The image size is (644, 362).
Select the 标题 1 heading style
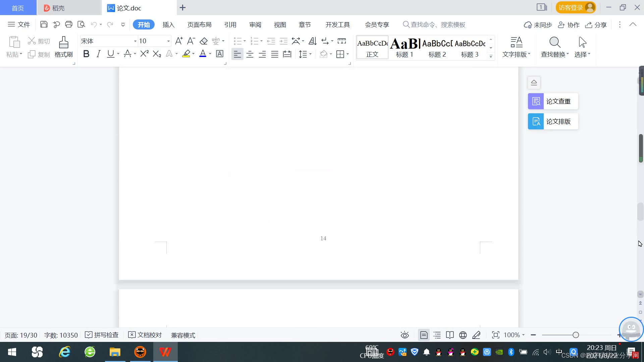pos(405,48)
